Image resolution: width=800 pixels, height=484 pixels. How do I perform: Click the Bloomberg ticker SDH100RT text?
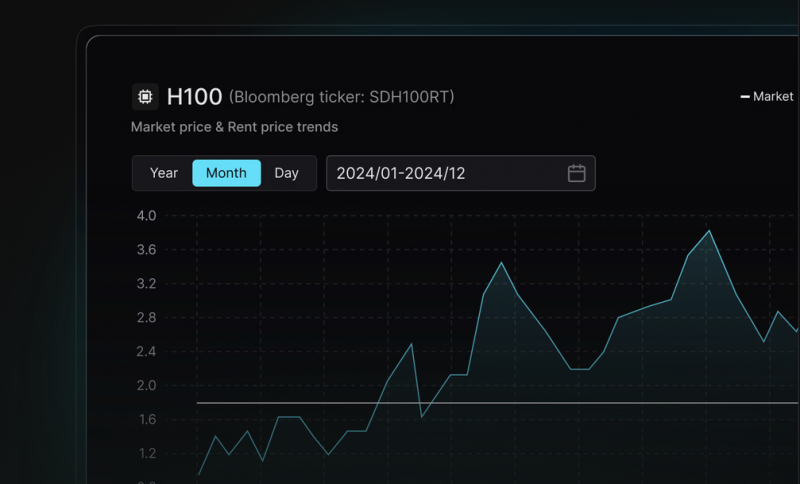[341, 97]
